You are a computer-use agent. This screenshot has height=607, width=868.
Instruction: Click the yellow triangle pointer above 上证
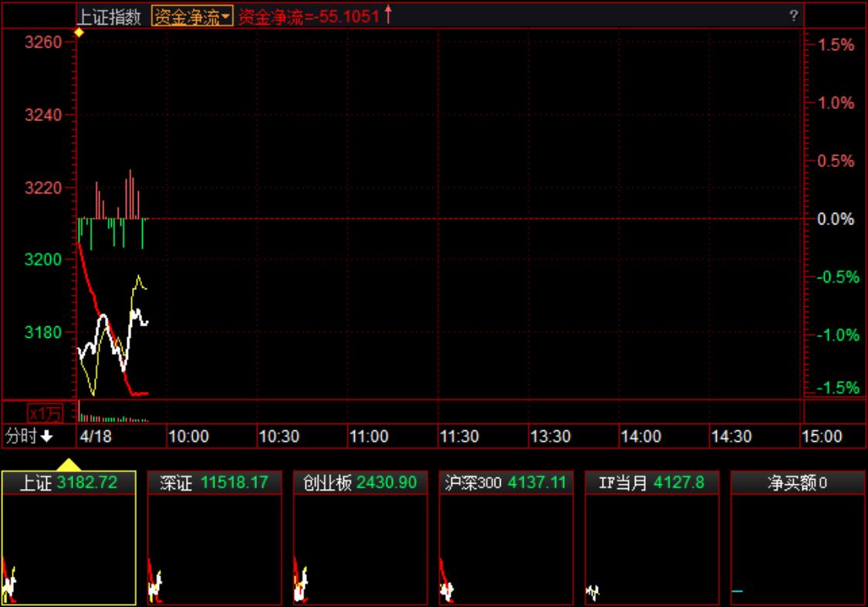69,464
